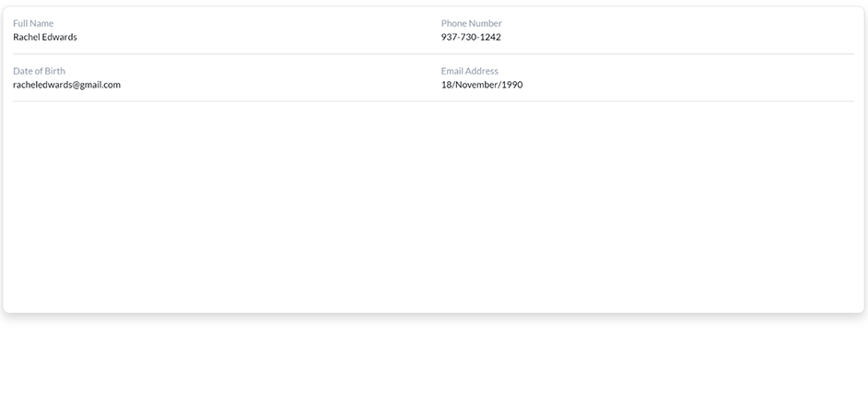Screen dimensions: 868x419
Task: Click the "Date of Birth" label
Action: 39,71
